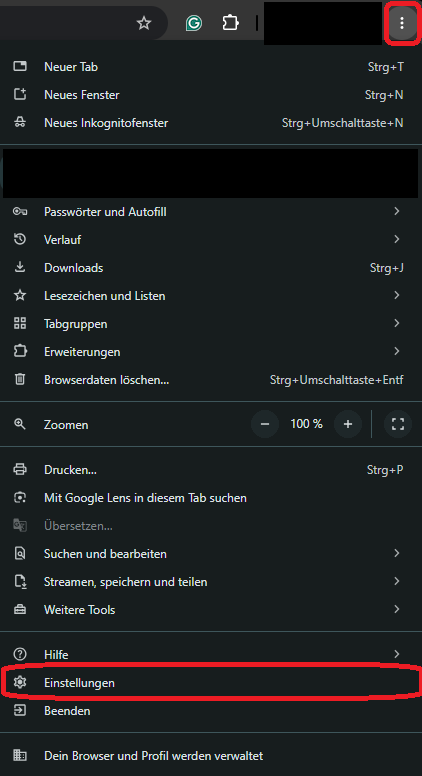The image size is (422, 776).
Task: Click the three-dot Chrome menu button
Action: pos(402,23)
